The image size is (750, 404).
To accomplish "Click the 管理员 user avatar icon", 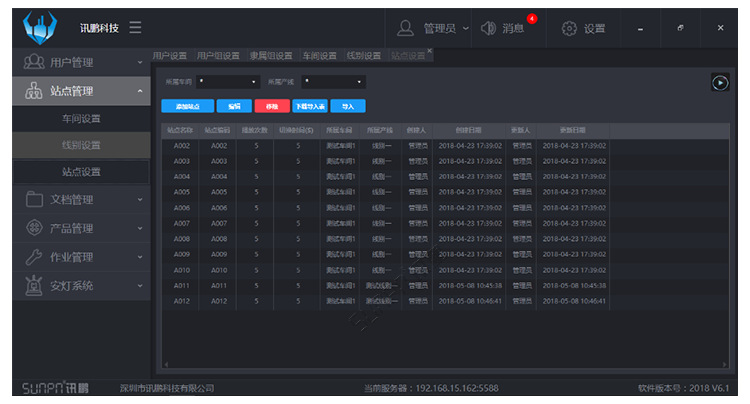I will click(x=406, y=28).
